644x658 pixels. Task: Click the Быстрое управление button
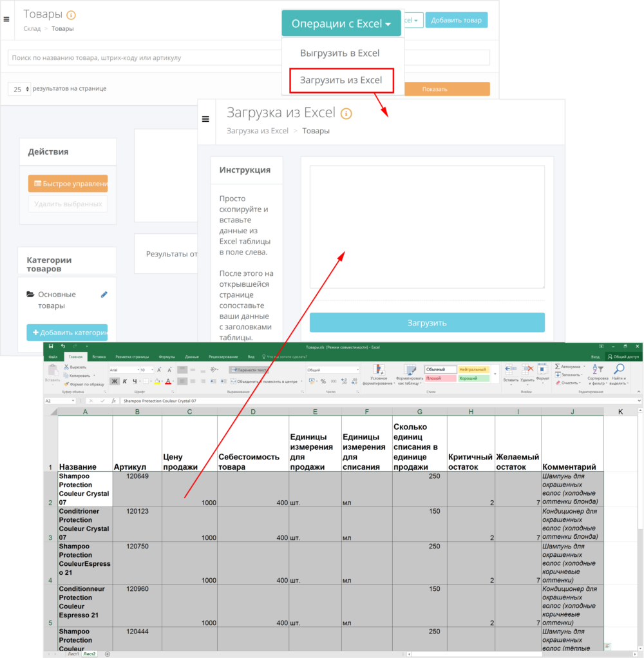click(68, 184)
